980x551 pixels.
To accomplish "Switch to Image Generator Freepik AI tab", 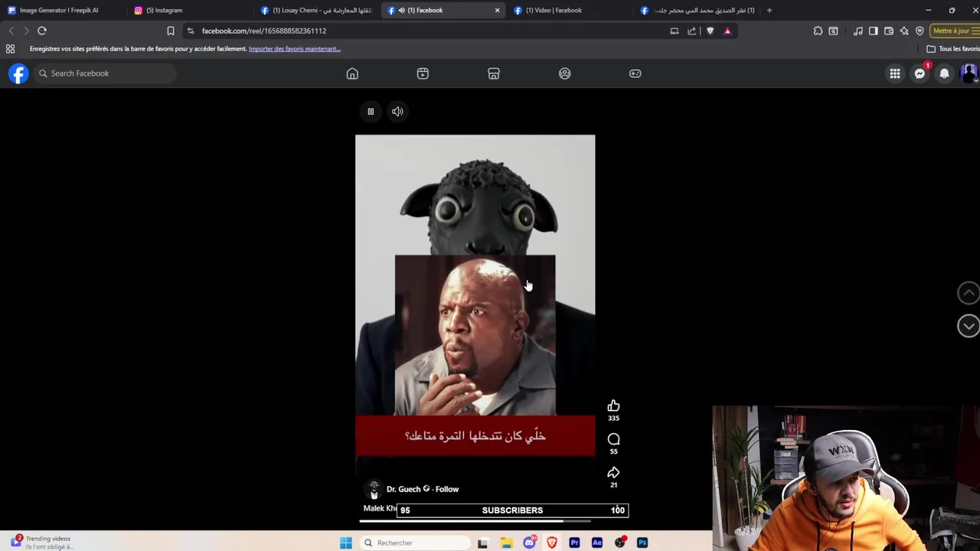I will 61,10.
